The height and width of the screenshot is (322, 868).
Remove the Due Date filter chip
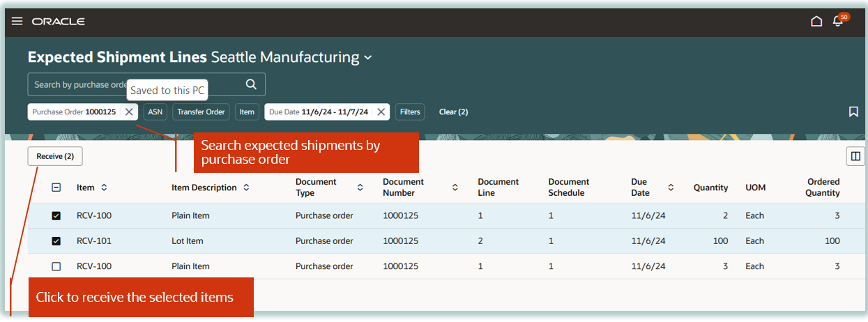tap(381, 112)
